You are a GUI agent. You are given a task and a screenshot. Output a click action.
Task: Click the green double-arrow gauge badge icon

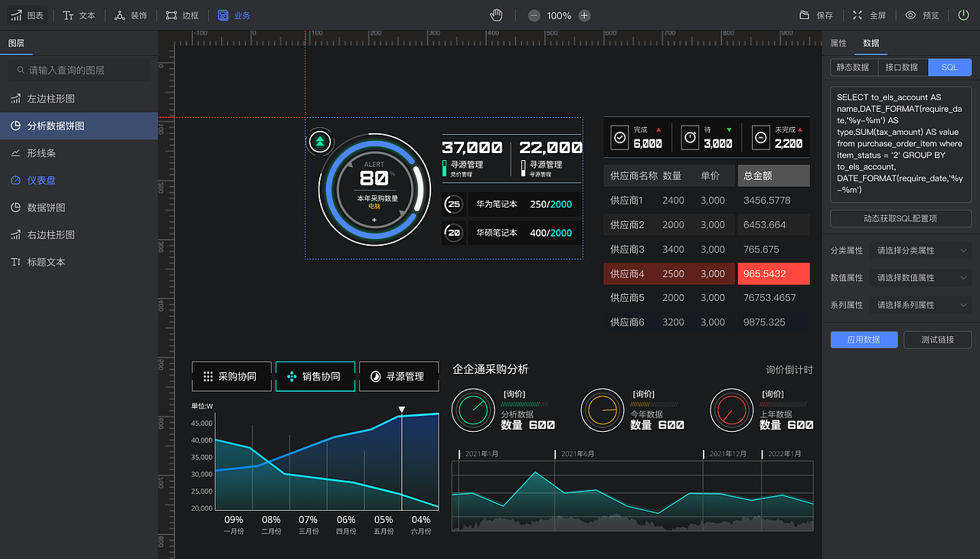pos(321,141)
